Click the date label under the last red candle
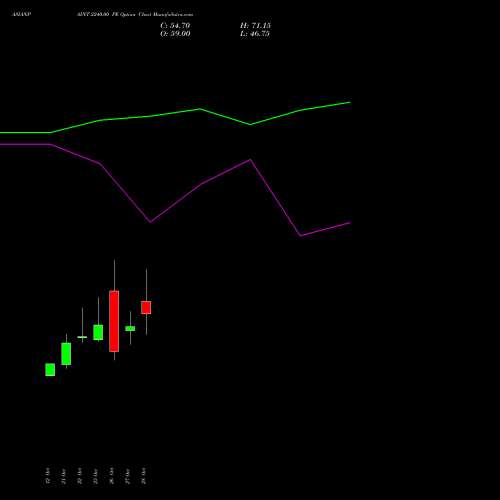The height and width of the screenshot is (500, 500). coord(144,476)
